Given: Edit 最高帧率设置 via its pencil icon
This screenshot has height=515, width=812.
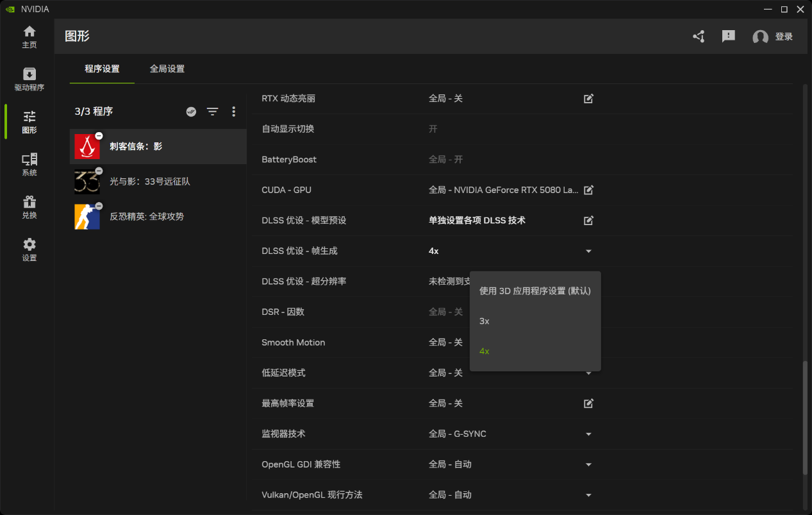Looking at the screenshot, I should (x=588, y=403).
